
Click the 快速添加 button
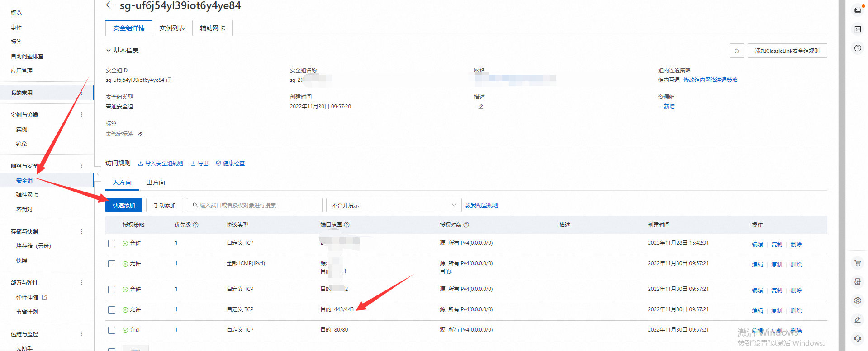124,205
